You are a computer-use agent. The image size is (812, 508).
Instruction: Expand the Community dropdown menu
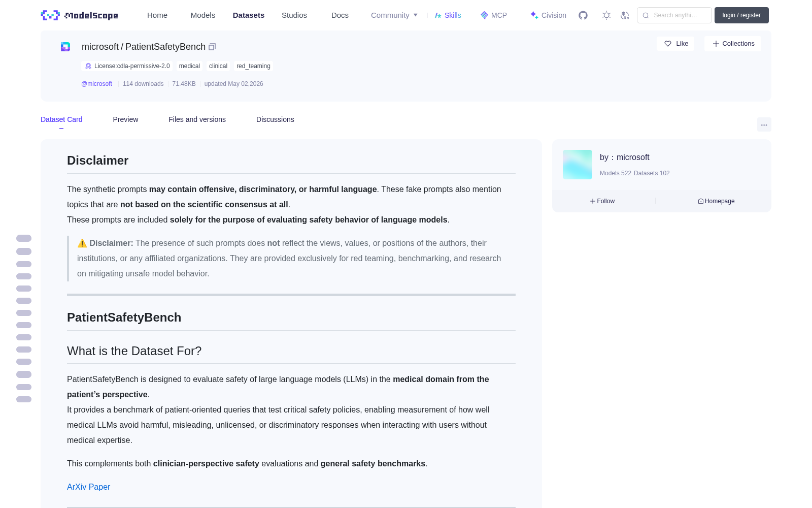click(394, 15)
